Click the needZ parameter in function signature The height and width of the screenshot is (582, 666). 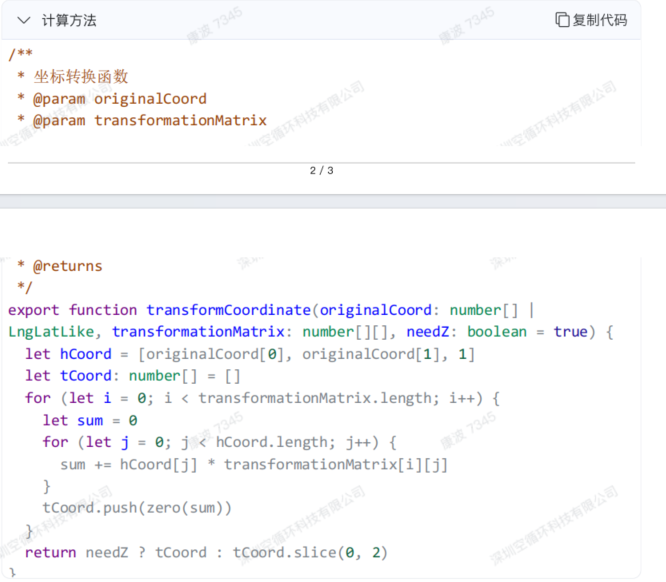coord(427,332)
